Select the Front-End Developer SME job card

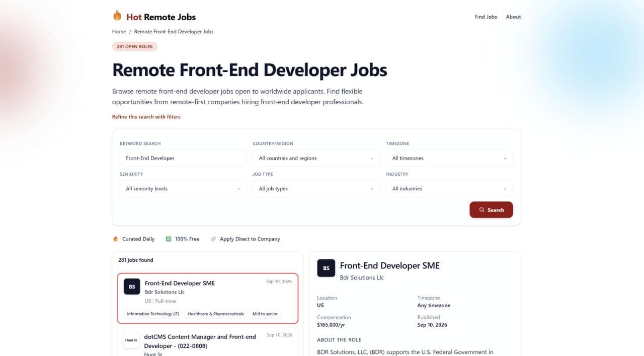point(208,298)
